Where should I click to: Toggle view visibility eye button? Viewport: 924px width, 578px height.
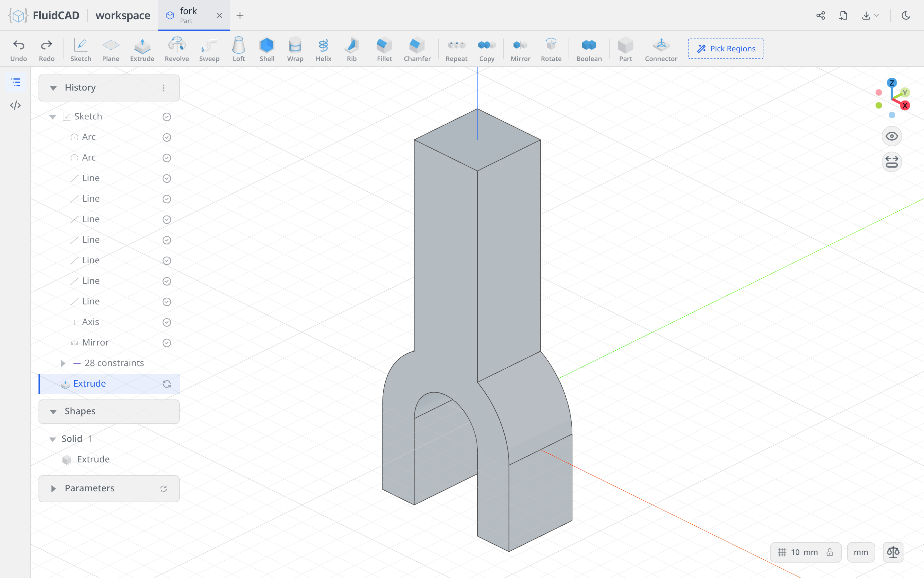[x=892, y=136]
